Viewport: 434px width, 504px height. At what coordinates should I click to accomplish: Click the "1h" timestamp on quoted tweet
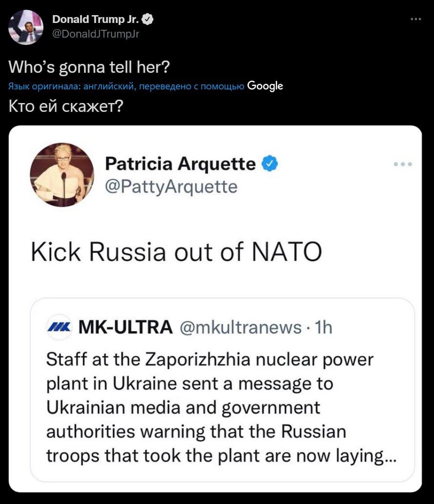(x=323, y=327)
